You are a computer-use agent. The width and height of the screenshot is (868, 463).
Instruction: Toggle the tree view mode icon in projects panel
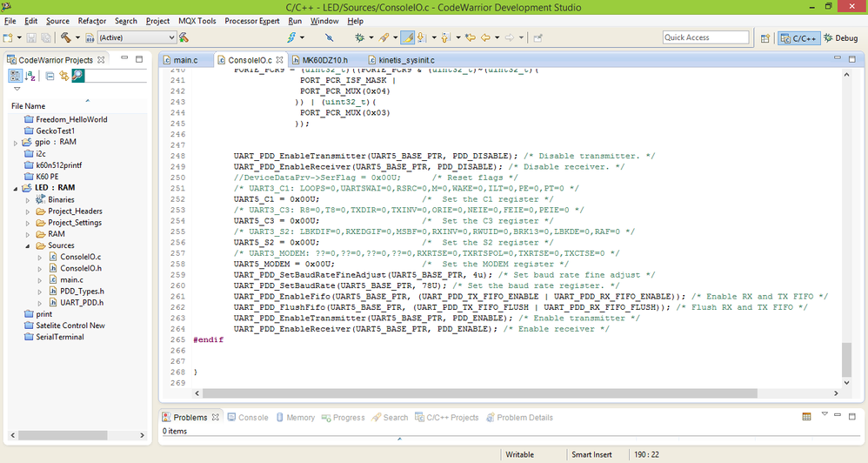[x=15, y=76]
